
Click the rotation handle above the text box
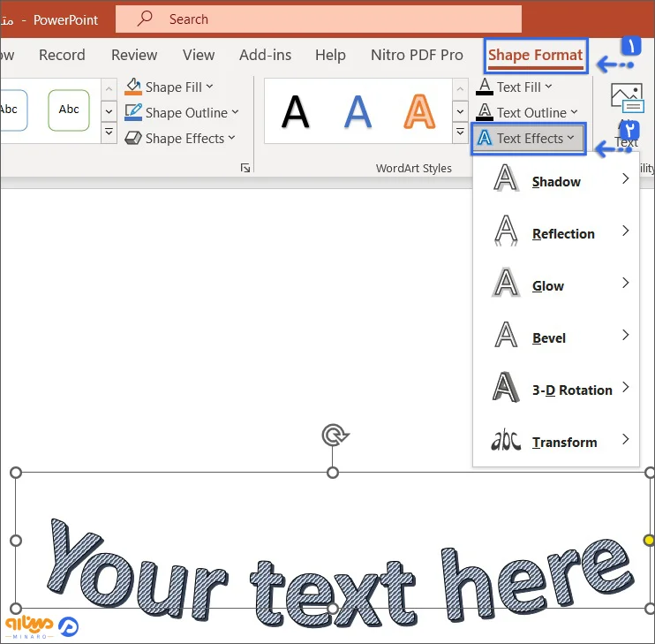tap(335, 435)
